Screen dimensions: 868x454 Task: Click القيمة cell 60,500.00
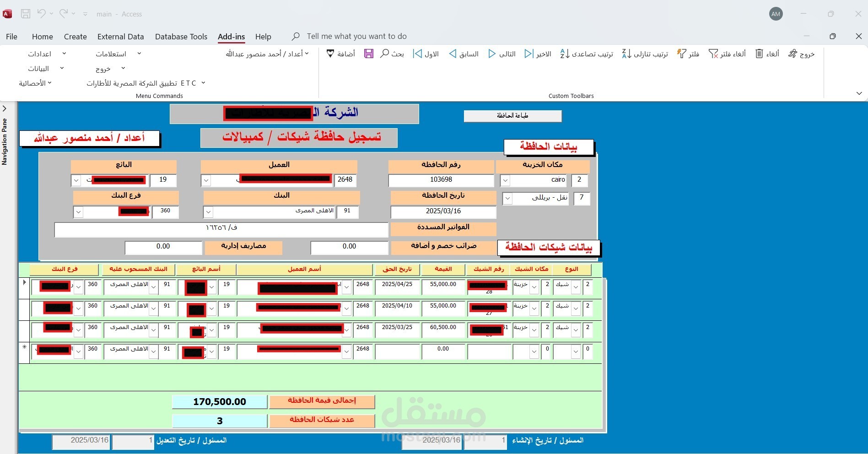click(443, 330)
